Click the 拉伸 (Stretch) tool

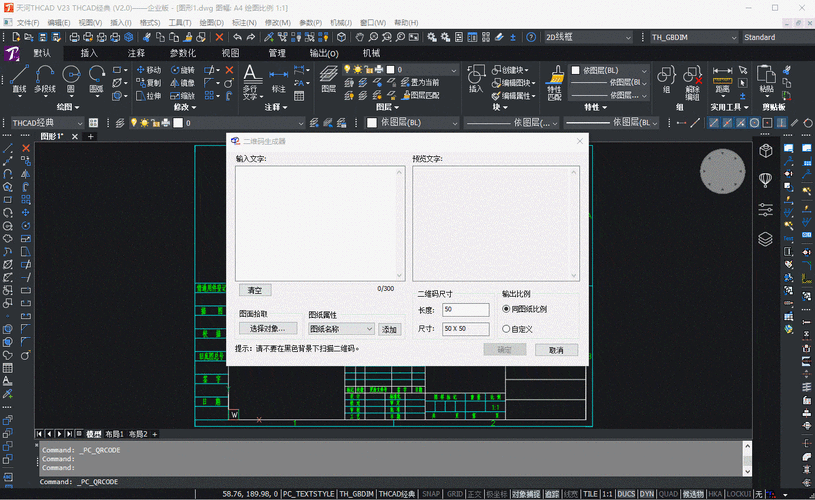[149, 96]
